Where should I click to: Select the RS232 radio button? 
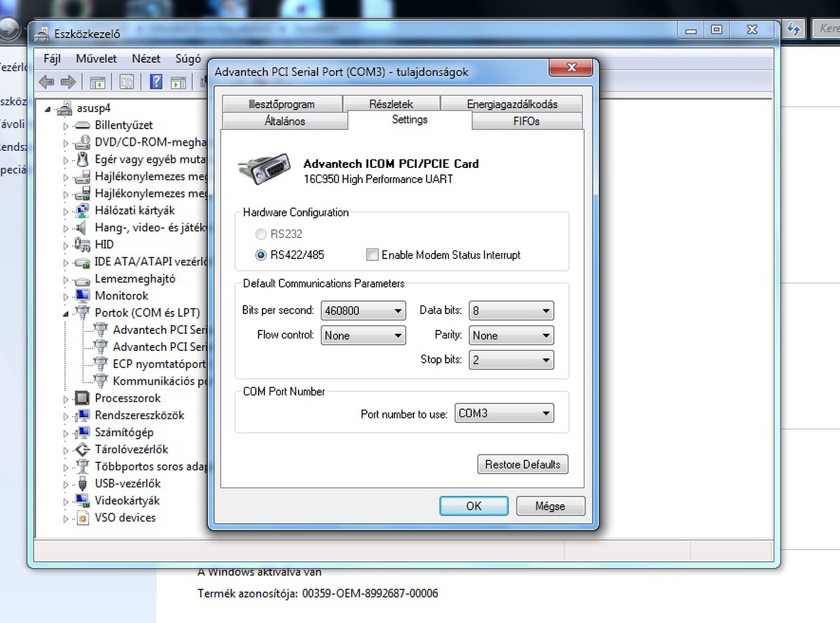click(x=261, y=234)
